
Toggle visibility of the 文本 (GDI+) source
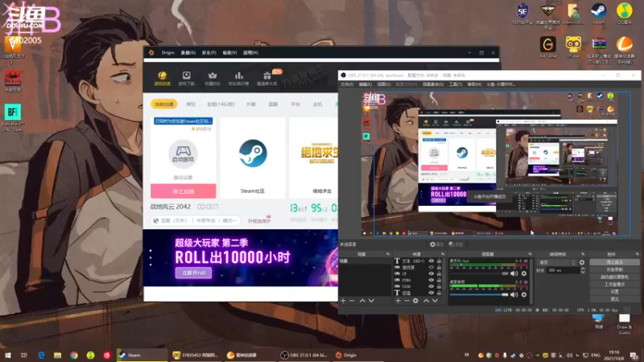pos(431,261)
